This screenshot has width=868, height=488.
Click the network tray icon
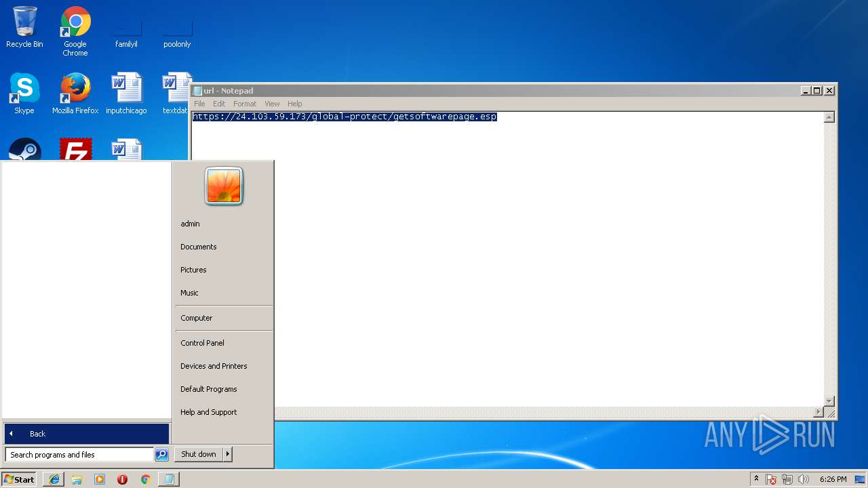(787, 479)
